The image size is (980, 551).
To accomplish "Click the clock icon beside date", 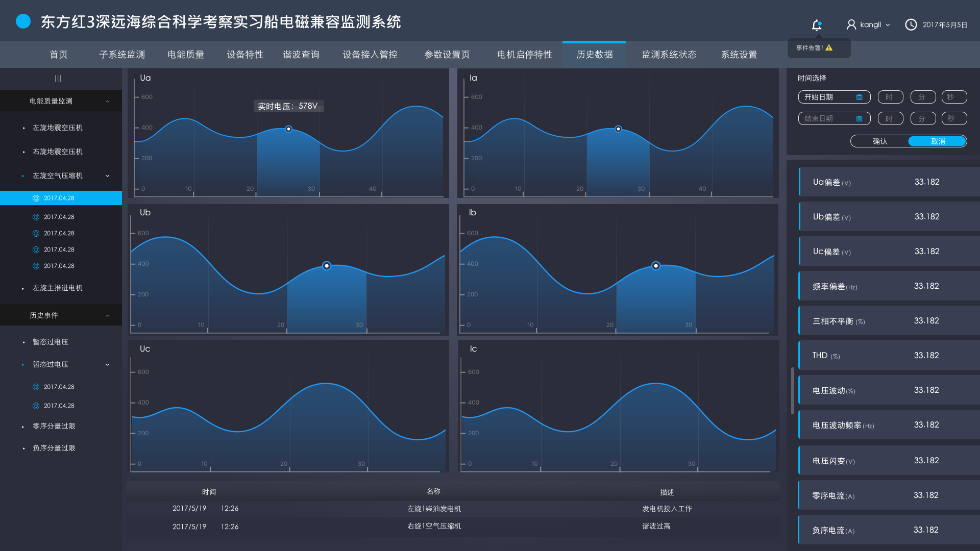I will [911, 24].
